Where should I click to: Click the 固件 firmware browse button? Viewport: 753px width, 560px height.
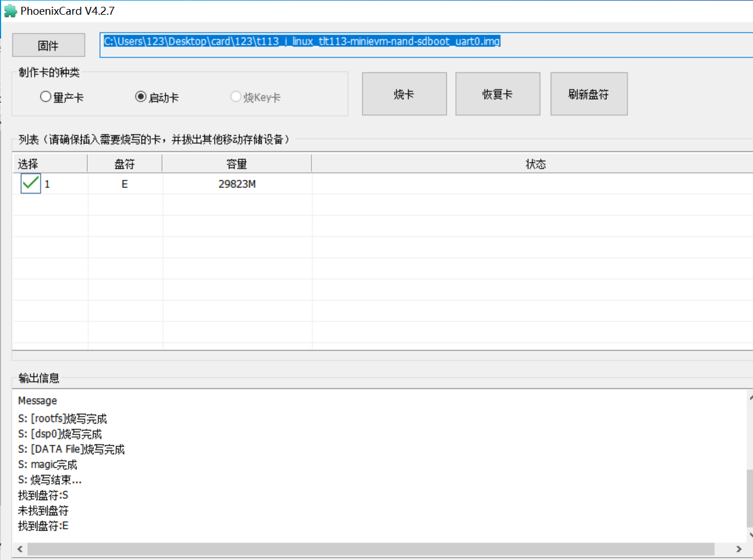pyautogui.click(x=49, y=45)
